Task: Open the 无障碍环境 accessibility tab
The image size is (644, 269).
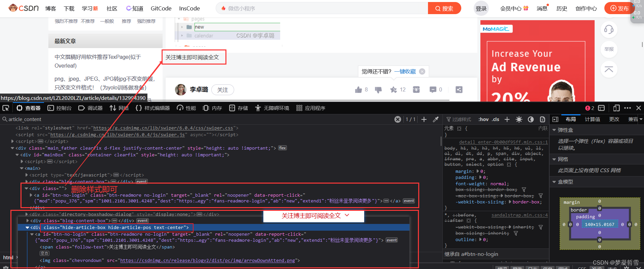Action: 272,108
